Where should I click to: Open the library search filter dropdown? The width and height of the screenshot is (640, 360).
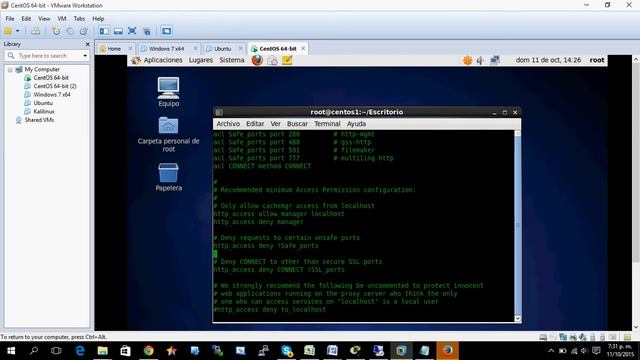(x=85, y=56)
